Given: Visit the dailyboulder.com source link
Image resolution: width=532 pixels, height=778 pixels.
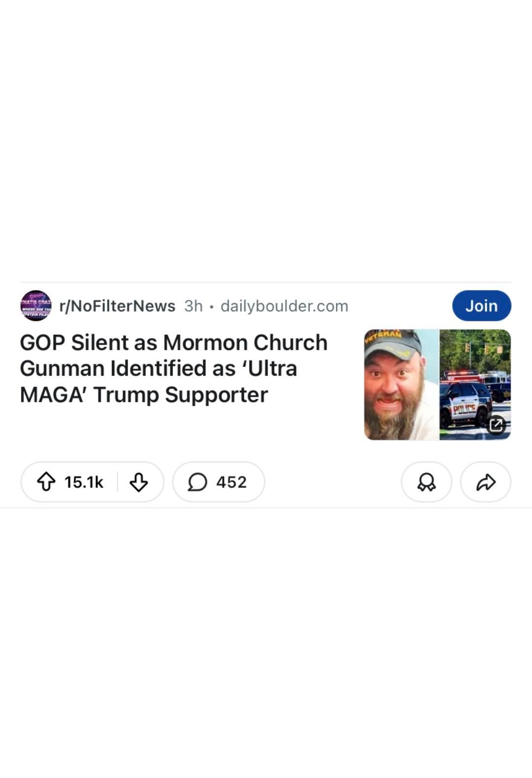Looking at the screenshot, I should click(284, 306).
